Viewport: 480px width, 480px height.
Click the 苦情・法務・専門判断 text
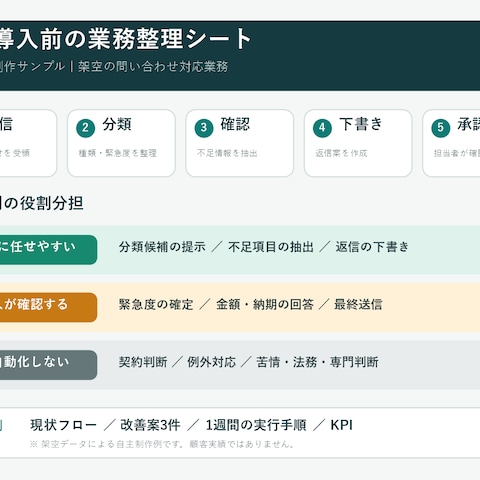pos(317,362)
